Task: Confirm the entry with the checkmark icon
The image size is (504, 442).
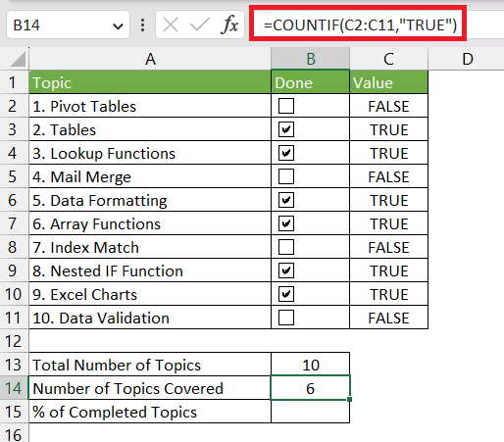Action: pyautogui.click(x=199, y=25)
